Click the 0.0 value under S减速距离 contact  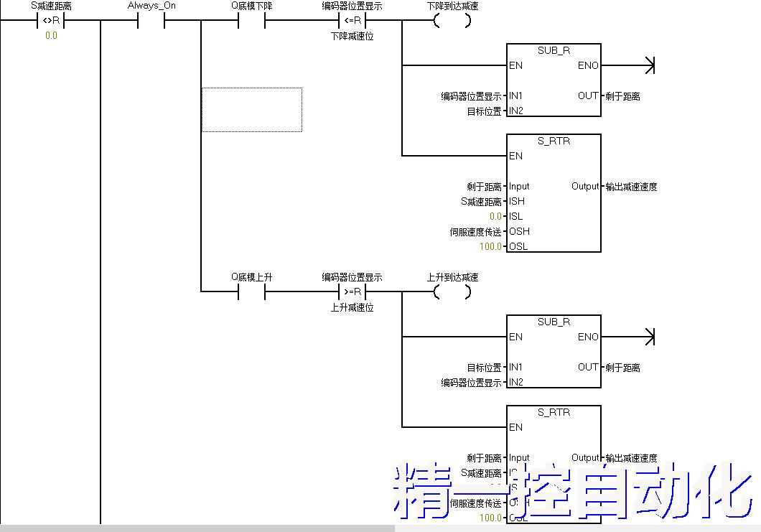pyautogui.click(x=51, y=35)
